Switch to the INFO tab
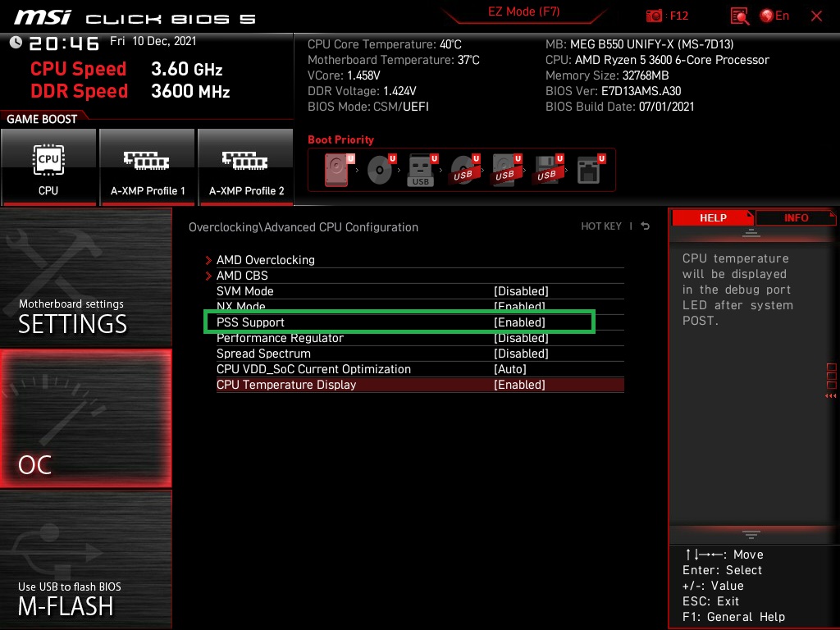This screenshot has width=840, height=630. (796, 217)
